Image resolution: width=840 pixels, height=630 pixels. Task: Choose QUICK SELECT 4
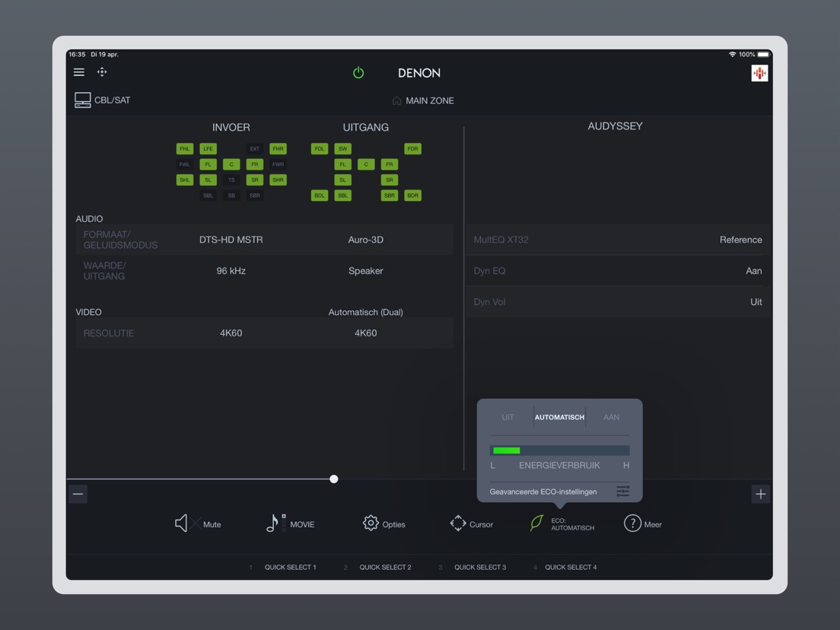click(x=570, y=567)
